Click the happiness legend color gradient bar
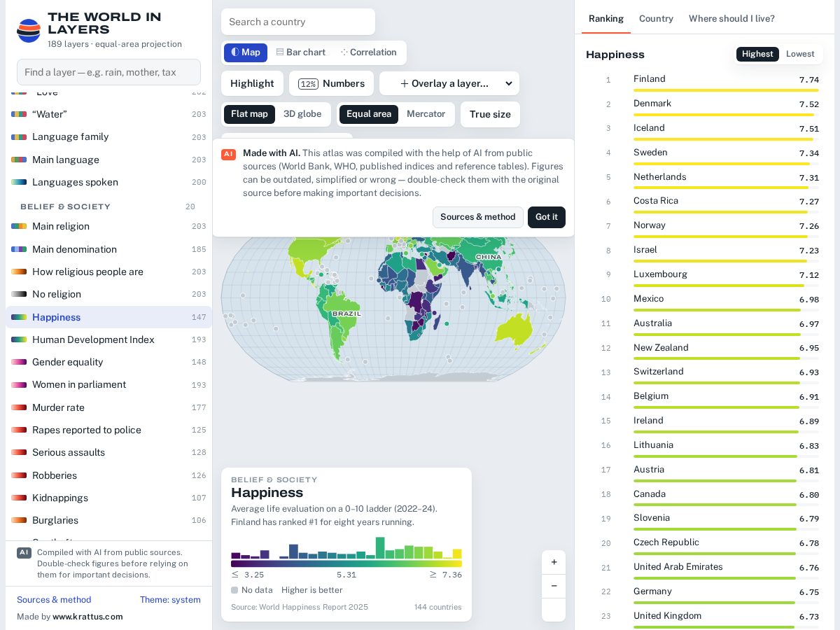 click(346, 563)
